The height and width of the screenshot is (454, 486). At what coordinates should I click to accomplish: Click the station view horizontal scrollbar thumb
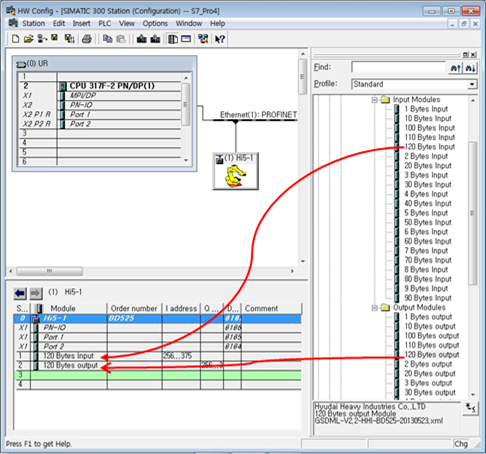(x=49, y=271)
